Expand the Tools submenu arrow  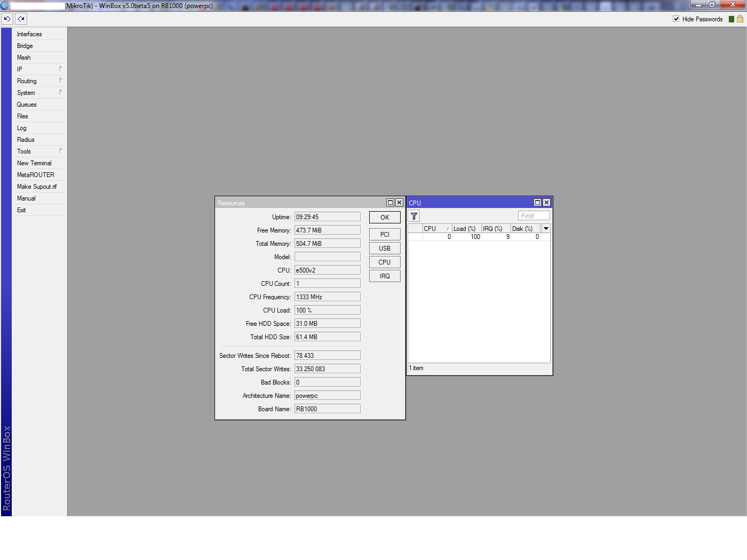click(x=61, y=151)
